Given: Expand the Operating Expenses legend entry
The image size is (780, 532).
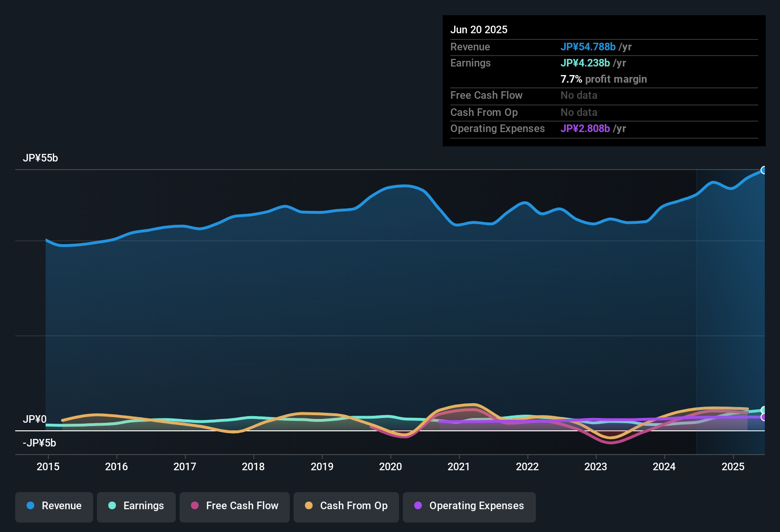Looking at the screenshot, I should click(x=469, y=506).
